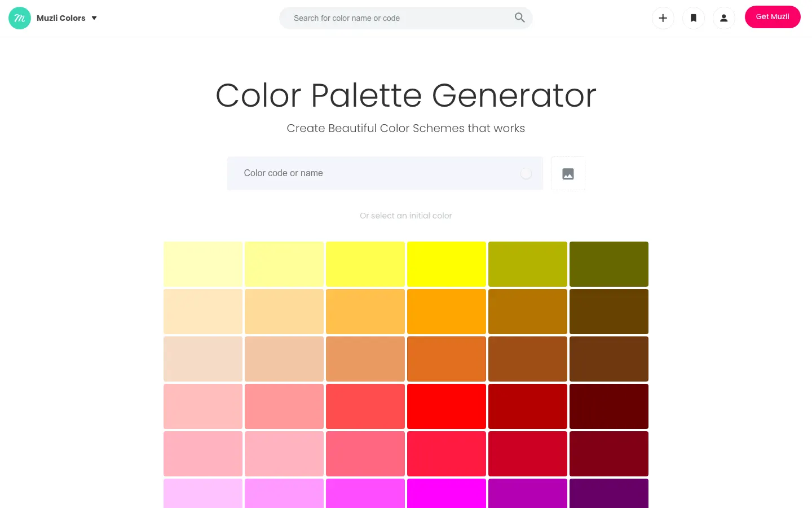Pick the bright red swatch
Screen dimensions: 812x508
(447, 406)
